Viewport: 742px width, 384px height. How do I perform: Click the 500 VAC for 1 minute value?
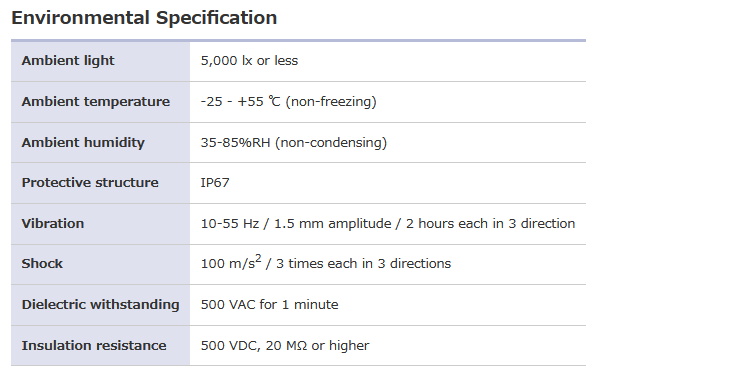pyautogui.click(x=269, y=304)
